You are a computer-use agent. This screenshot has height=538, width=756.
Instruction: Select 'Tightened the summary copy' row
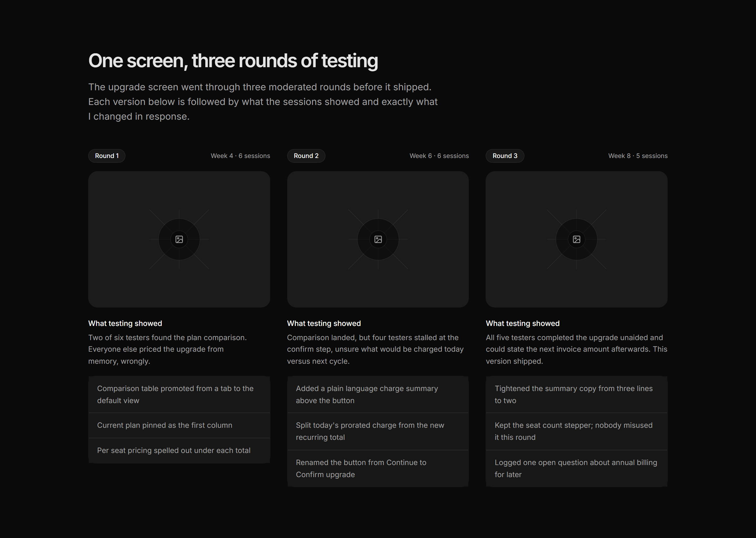[576, 394]
